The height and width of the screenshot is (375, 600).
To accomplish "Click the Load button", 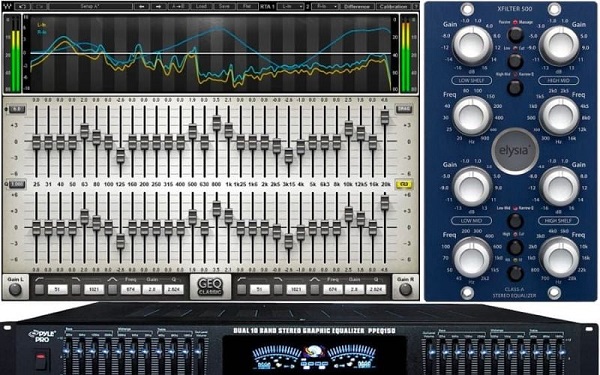I will coord(201,7).
